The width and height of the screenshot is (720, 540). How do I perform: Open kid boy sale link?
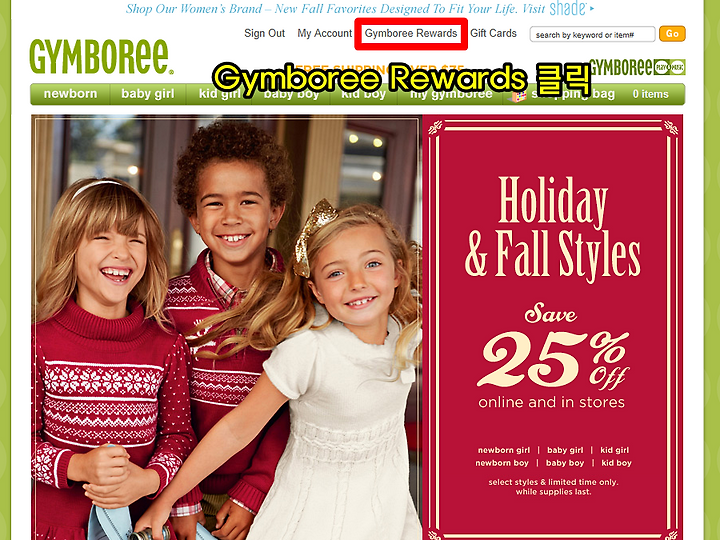click(x=616, y=463)
